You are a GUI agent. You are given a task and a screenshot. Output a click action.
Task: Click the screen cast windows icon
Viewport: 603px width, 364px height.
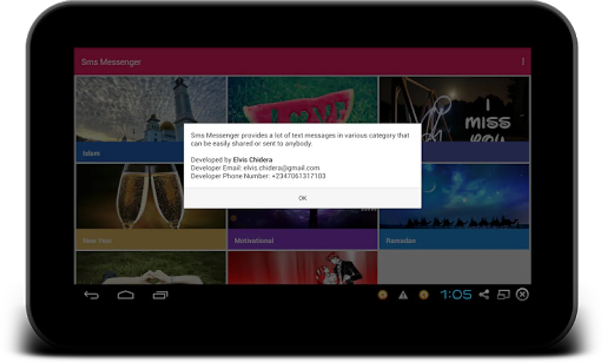(x=503, y=294)
